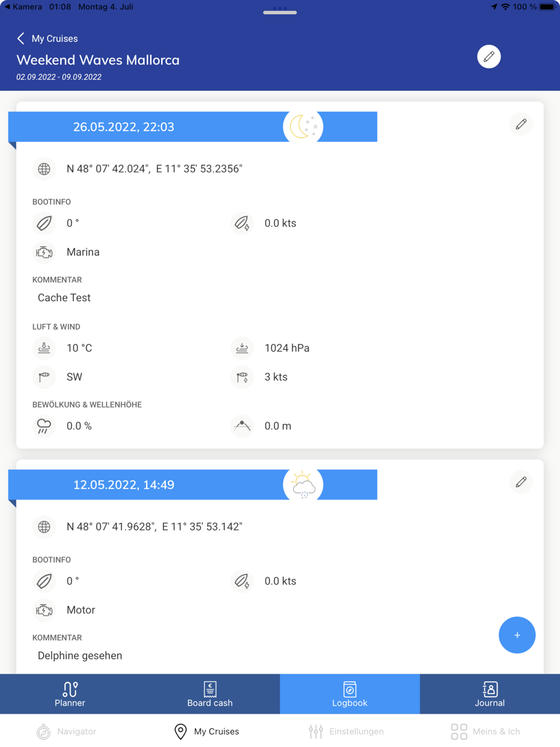Edit the 12.05.2022 logbook entry
This screenshot has width=560, height=747.
521,482
